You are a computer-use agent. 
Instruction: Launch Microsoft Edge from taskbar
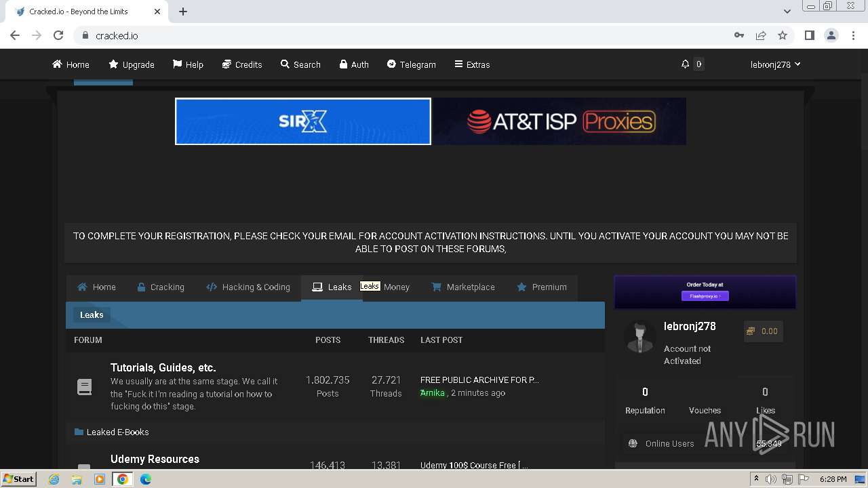(x=146, y=479)
